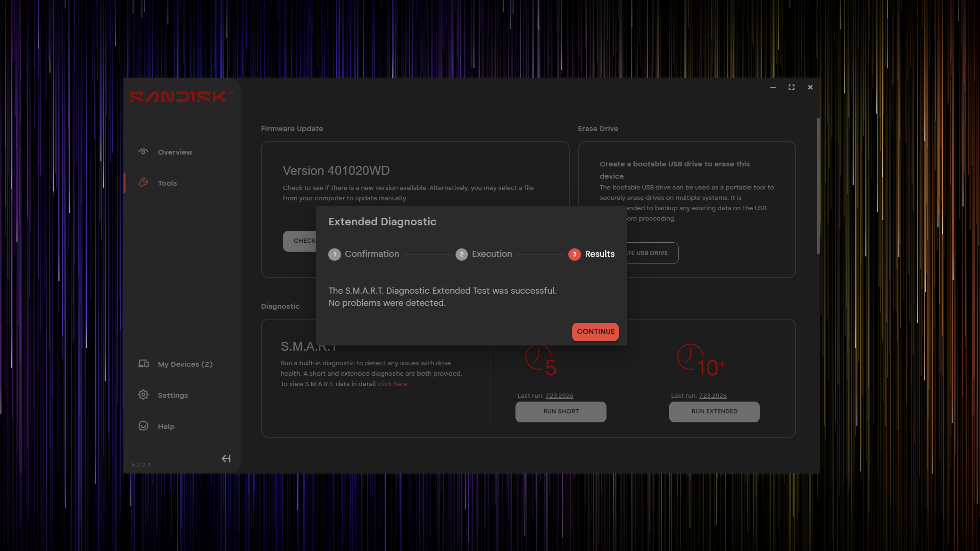This screenshot has width=980, height=551.
Task: Click 'Create a bootable USB drive' heading
Action: 674,170
